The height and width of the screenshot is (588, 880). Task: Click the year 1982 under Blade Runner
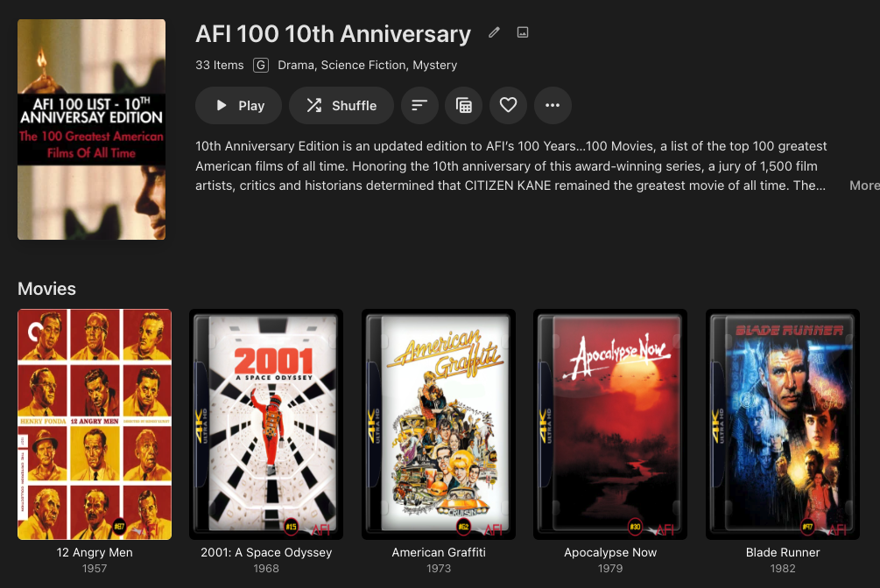click(x=782, y=569)
